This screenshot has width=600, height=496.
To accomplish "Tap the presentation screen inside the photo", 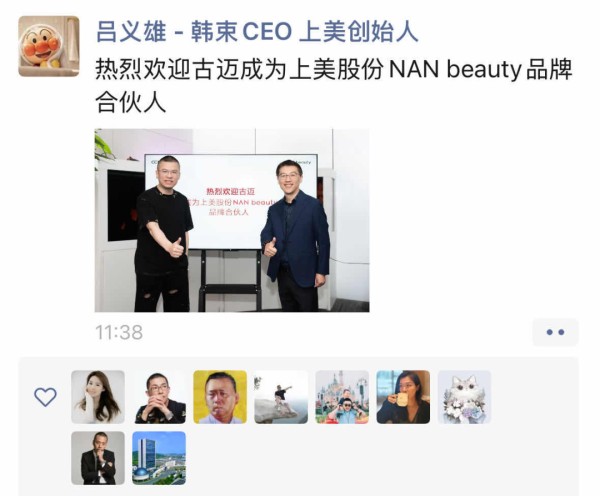I will (x=231, y=202).
